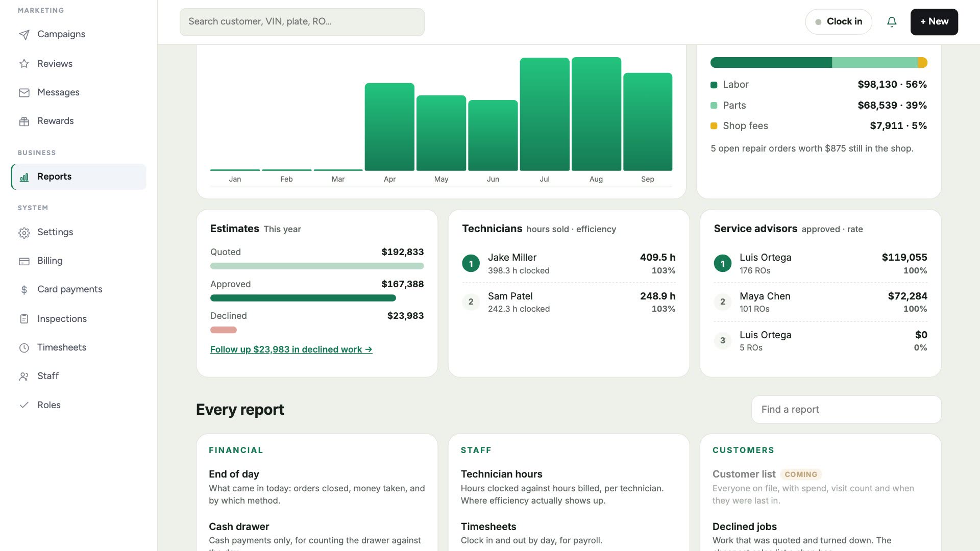Click the April bar in chart

pyautogui.click(x=389, y=127)
